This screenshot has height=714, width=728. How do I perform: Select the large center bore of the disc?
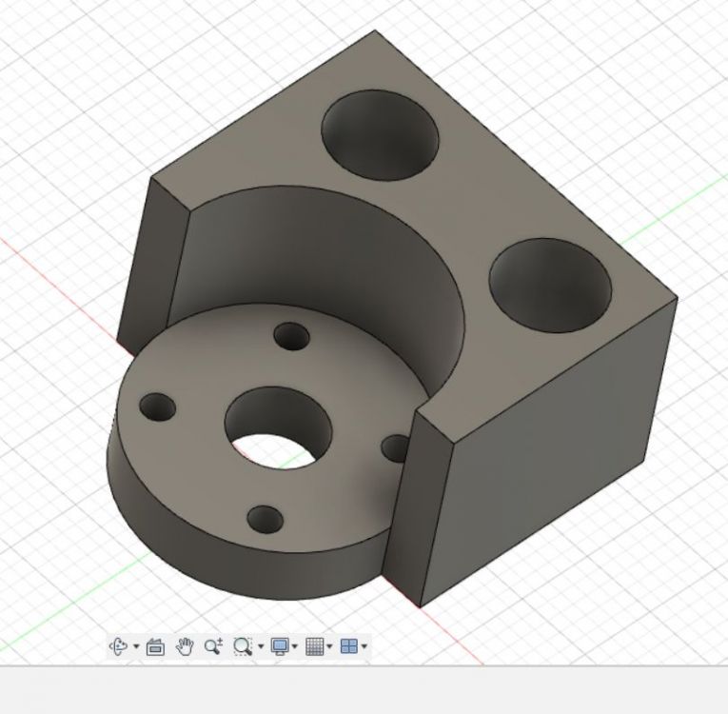pos(279,427)
